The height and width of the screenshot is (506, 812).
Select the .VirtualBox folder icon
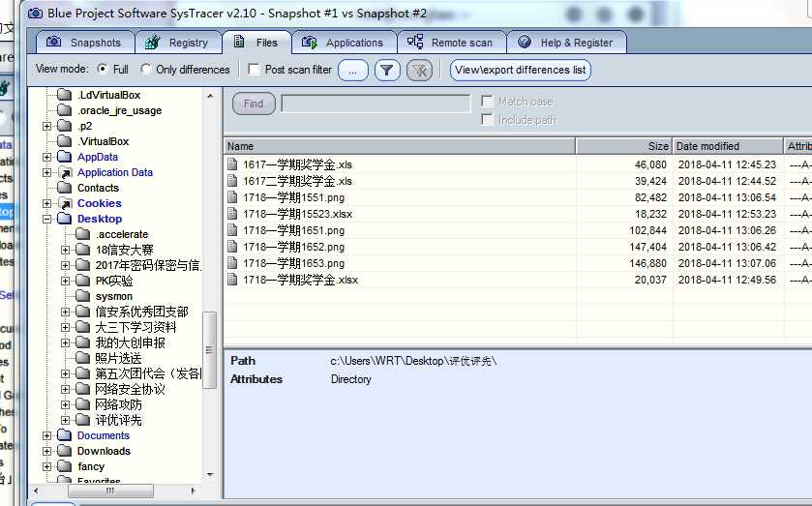[x=65, y=141]
